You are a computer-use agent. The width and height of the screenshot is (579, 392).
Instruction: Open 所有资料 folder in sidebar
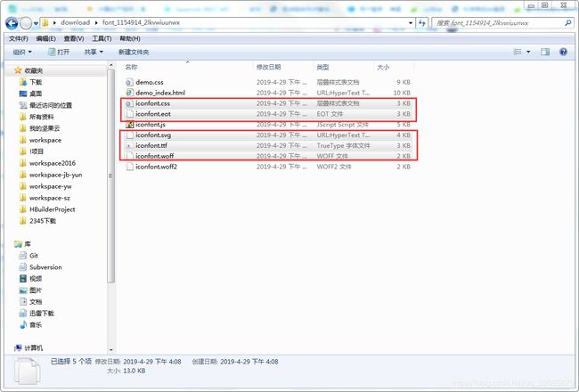pos(41,117)
